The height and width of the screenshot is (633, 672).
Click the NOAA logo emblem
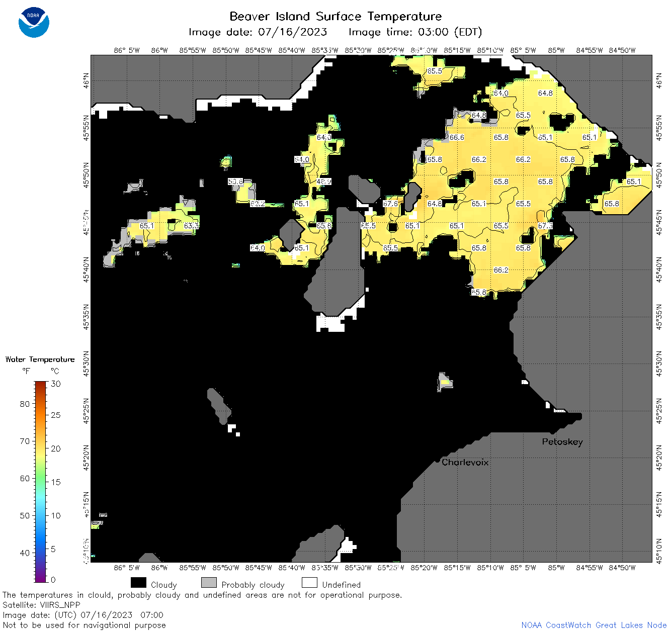point(34,22)
